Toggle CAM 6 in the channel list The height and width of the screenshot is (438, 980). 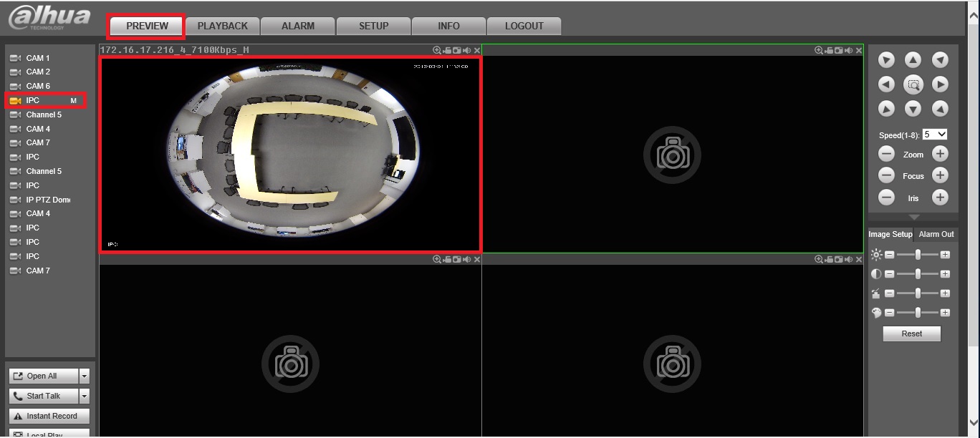click(38, 86)
